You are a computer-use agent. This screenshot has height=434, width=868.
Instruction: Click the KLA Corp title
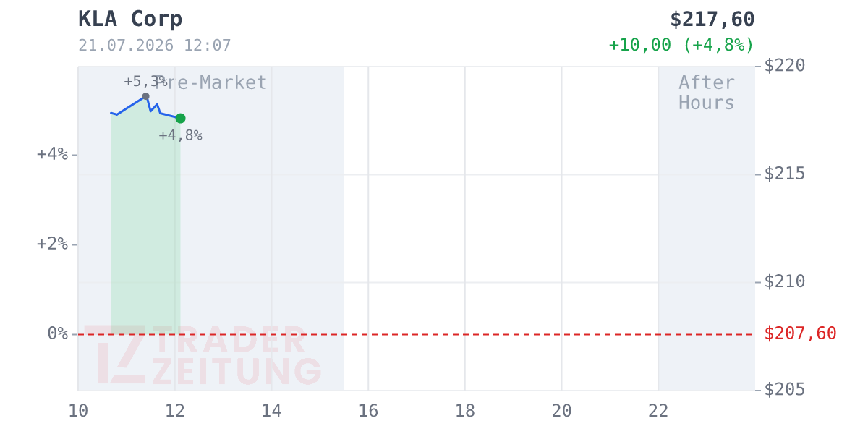[x=130, y=19]
